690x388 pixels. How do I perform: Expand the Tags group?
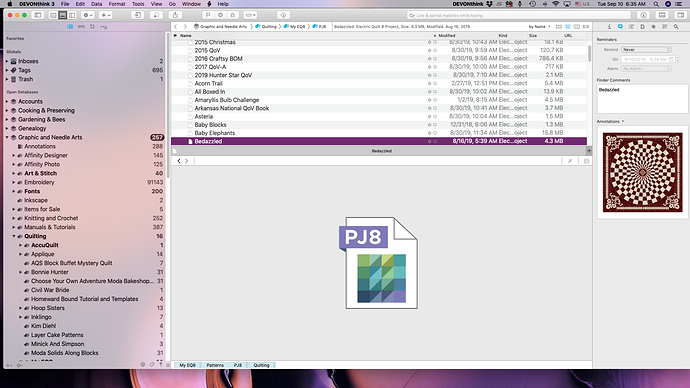(x=7, y=70)
